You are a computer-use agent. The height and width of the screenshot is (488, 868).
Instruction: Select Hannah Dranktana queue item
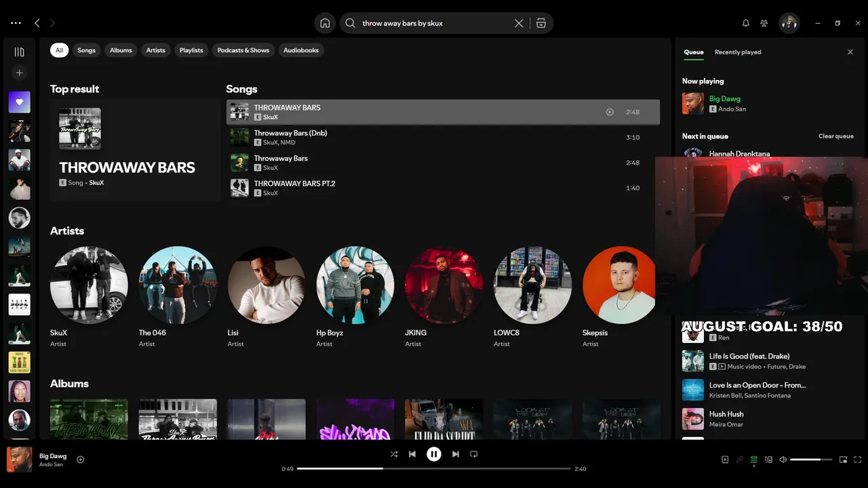739,154
